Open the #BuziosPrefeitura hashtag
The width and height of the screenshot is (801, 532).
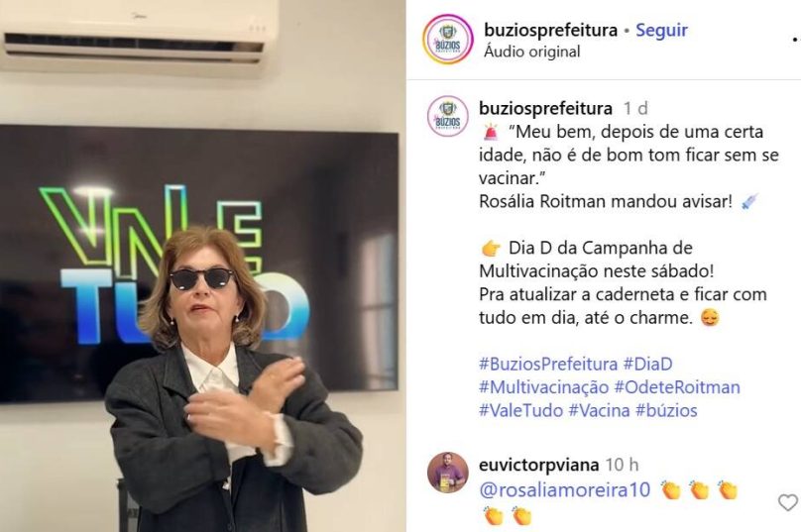click(x=548, y=364)
